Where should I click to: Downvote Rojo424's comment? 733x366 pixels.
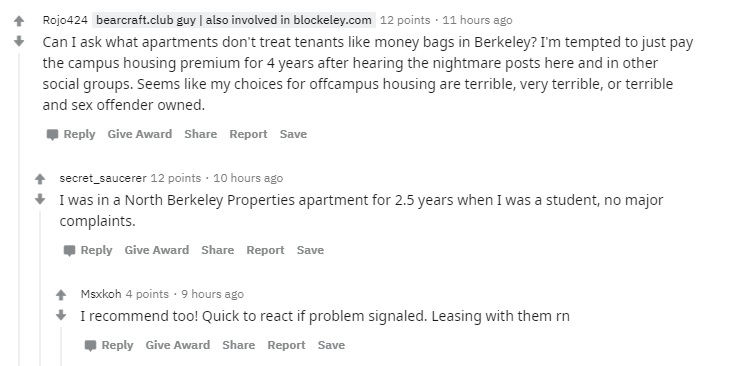tap(19, 42)
